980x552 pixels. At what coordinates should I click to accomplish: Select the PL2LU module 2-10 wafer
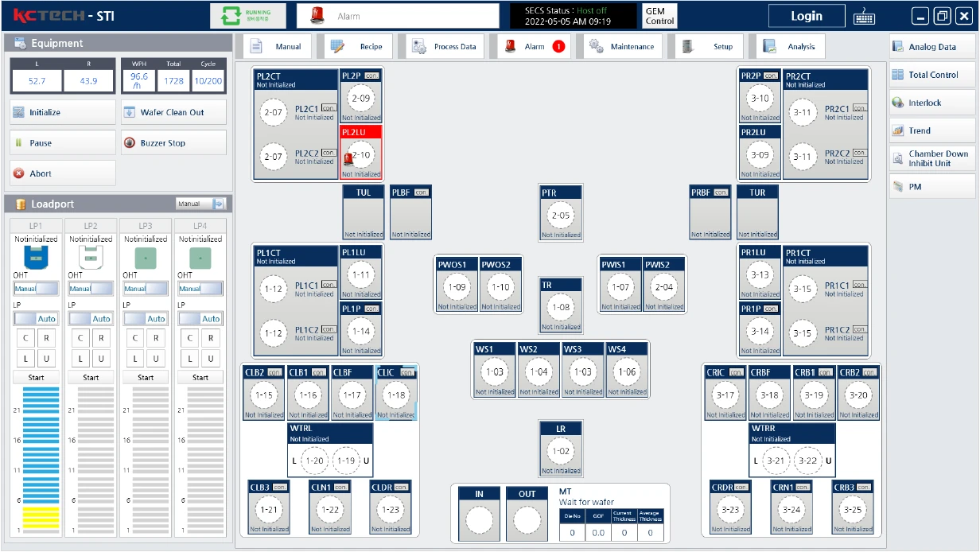pyautogui.click(x=361, y=156)
